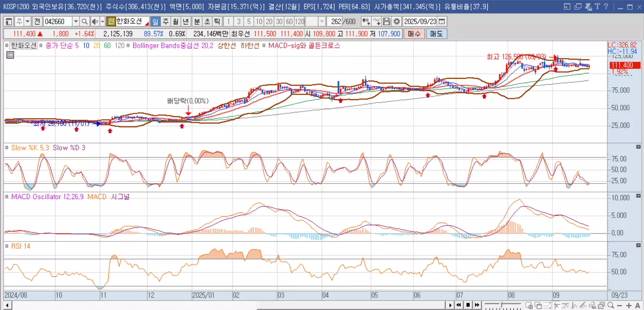Image resolution: width=644 pixels, height=310 pixels.
Task: Click the chart layout grid icon
Action: pyautogui.click(x=529, y=305)
